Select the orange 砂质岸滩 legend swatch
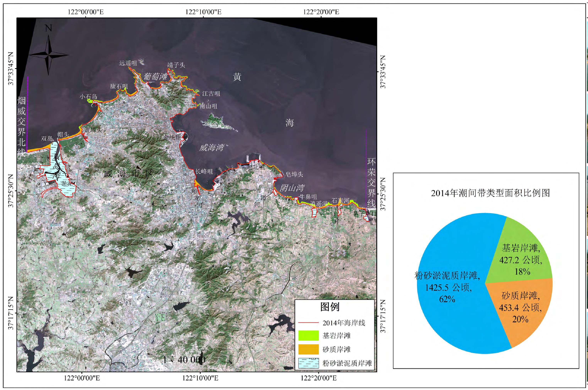This screenshot has height=390, width=588. coord(308,349)
